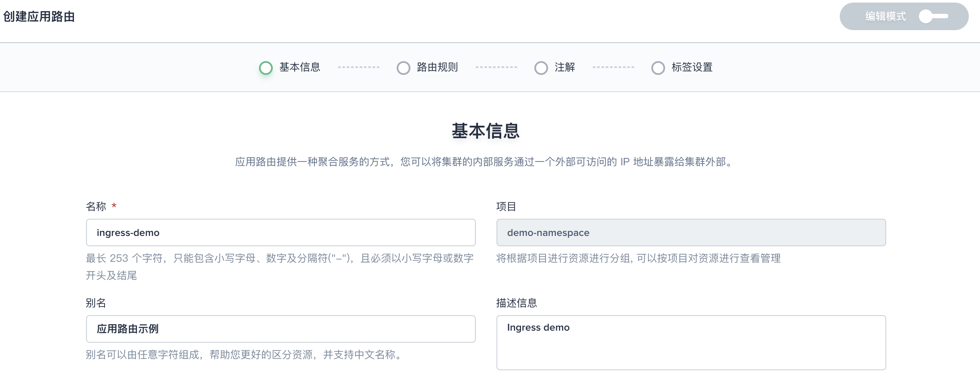This screenshot has width=980, height=378.
Task: Select the 注解 step circle
Action: 541,68
